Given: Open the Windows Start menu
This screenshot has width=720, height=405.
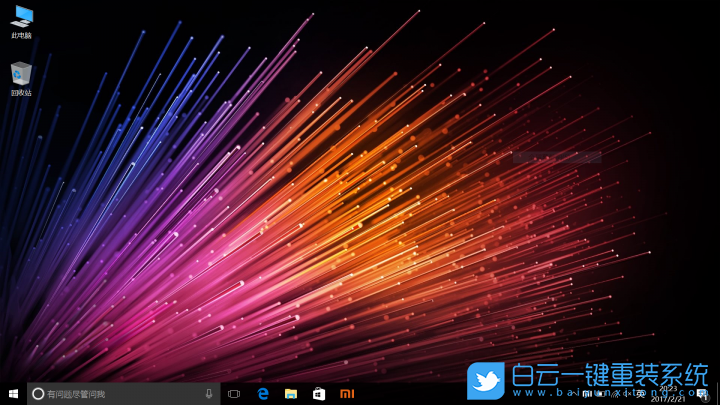Looking at the screenshot, I should pos(13,394).
